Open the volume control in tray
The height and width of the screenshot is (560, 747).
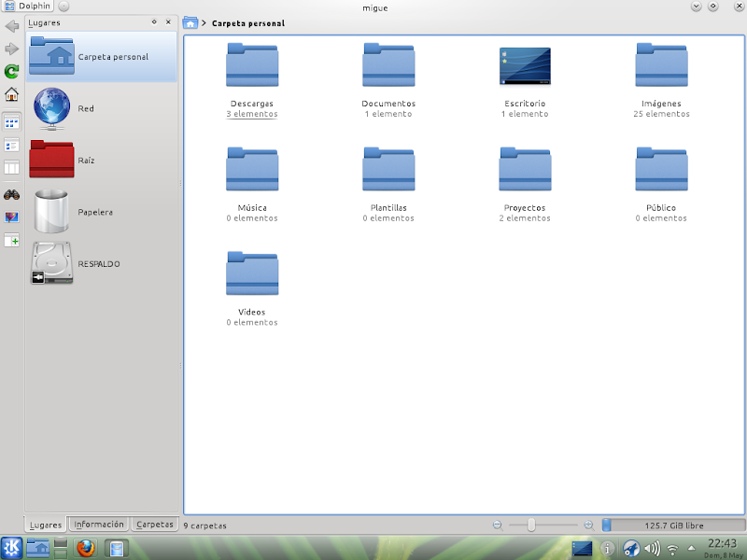pos(652,549)
